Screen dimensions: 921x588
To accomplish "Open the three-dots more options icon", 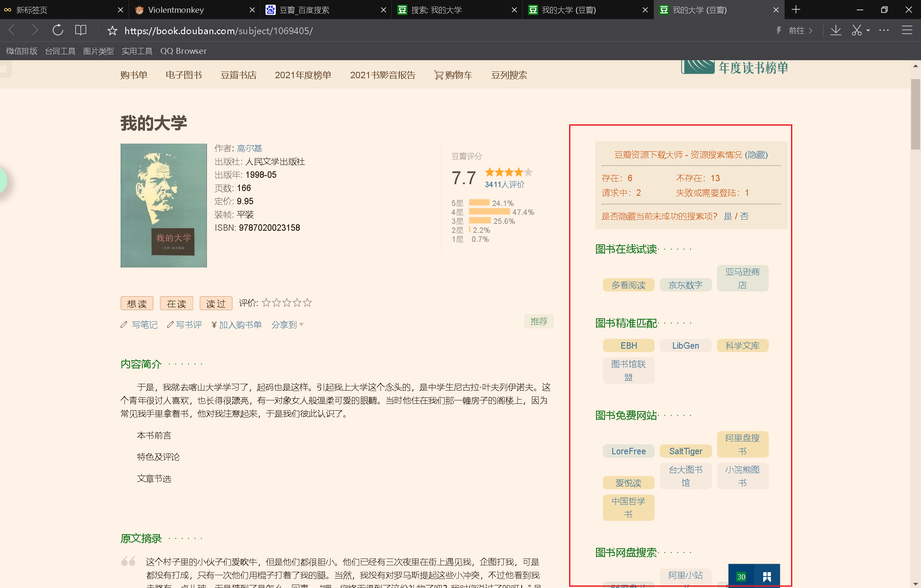I will [884, 30].
